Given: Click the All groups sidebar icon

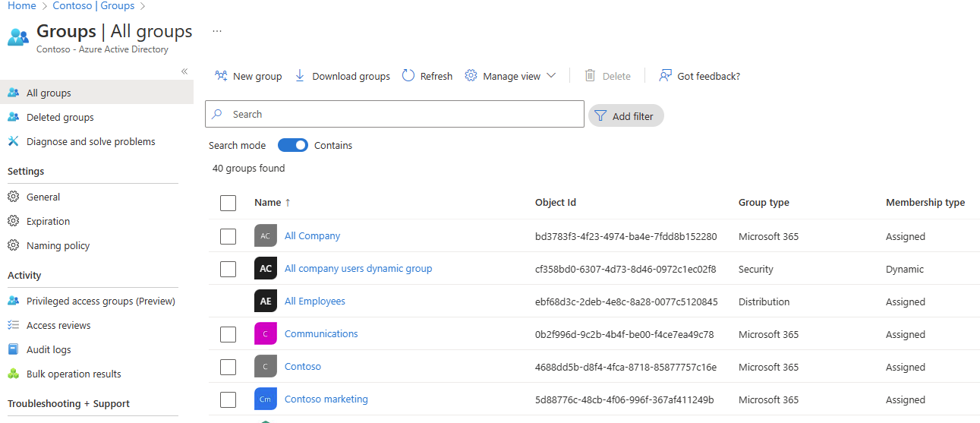Looking at the screenshot, I should pos(13,93).
